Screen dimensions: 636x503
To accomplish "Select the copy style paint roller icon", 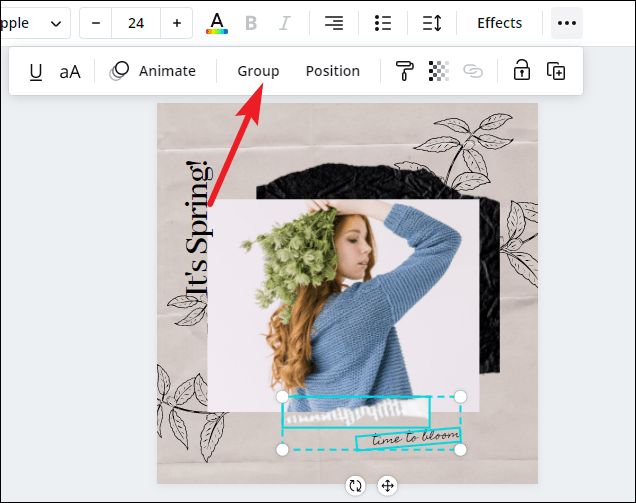I will coord(404,71).
